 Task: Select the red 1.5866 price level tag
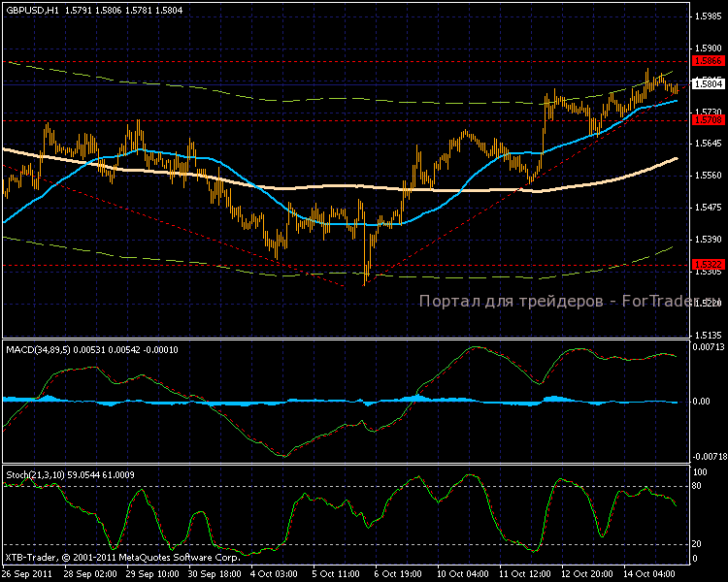(706, 60)
